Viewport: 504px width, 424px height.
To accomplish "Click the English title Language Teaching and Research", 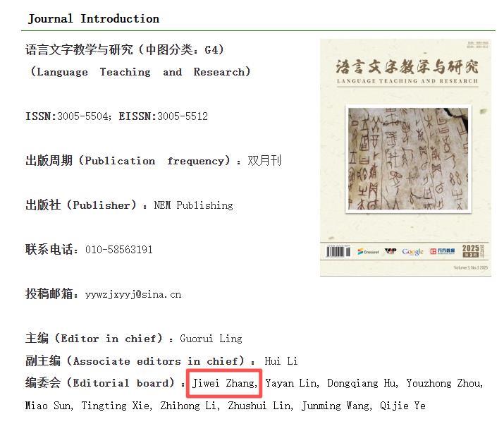I will coord(141,72).
